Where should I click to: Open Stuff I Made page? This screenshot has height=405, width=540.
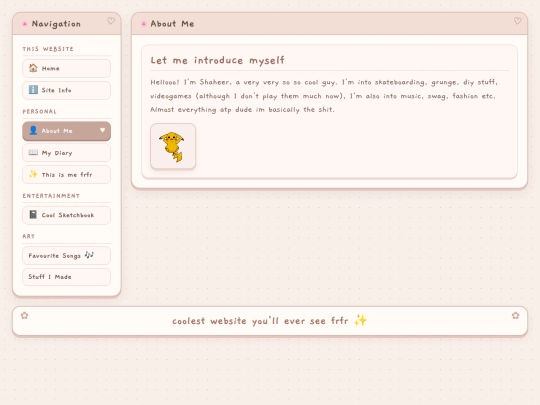click(x=66, y=277)
